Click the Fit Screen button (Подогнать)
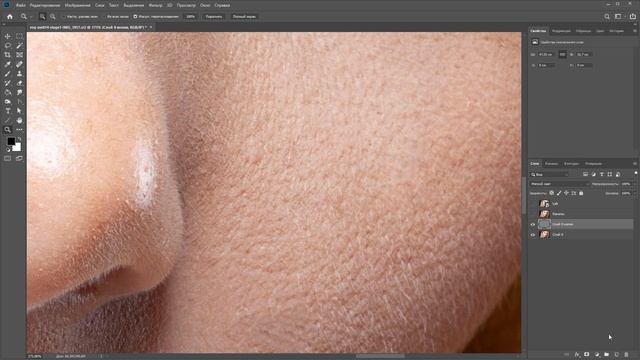Viewport: 640px width, 360px height. (214, 17)
